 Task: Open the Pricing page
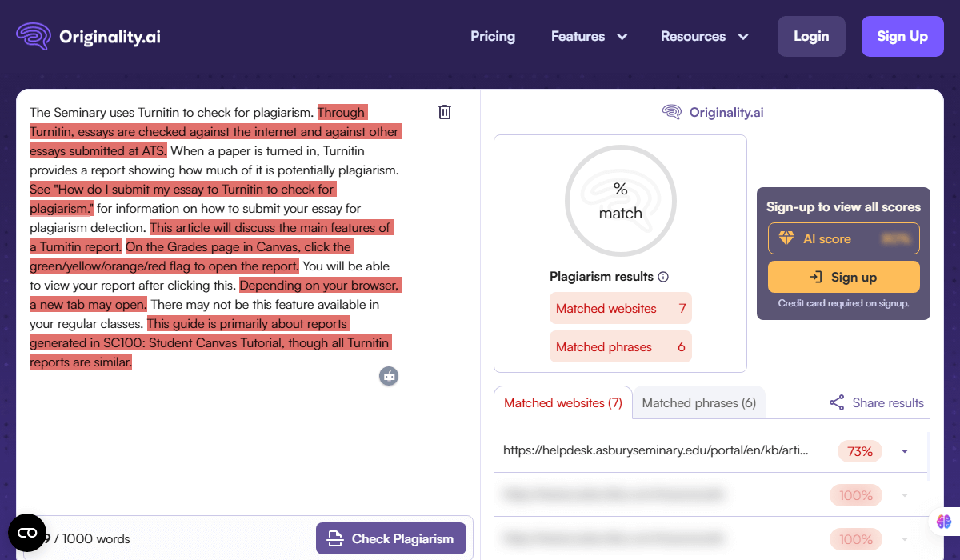point(493,36)
